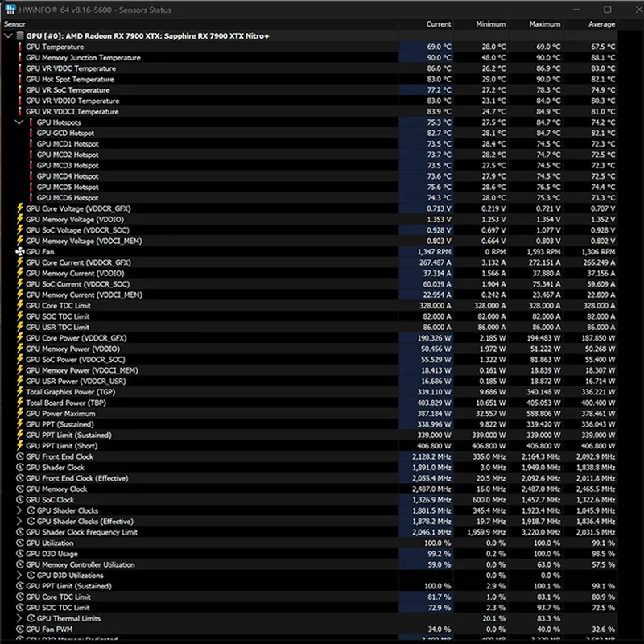Expand the GPU Thermal Limits group
Viewport: 644px width, 644px height.
coord(19,618)
